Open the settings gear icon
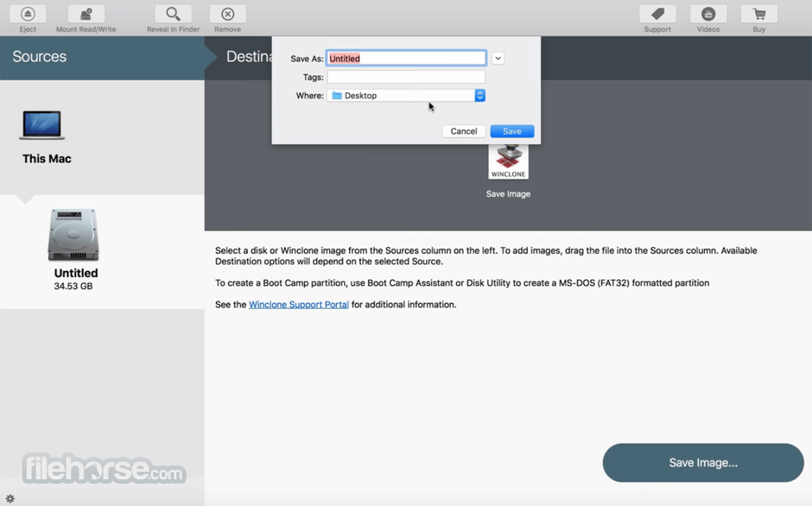Screen dimensions: 812x506 coord(10,499)
